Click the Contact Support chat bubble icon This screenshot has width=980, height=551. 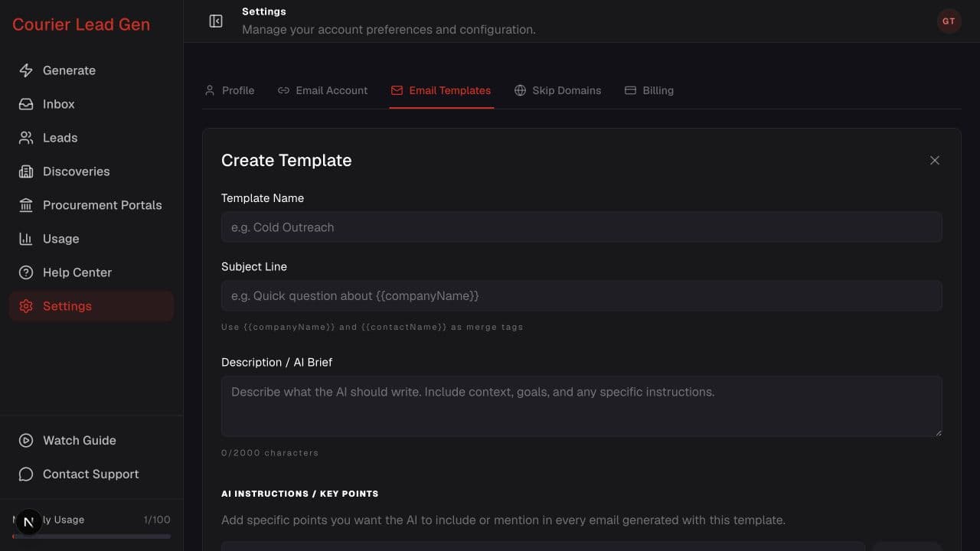(x=26, y=474)
